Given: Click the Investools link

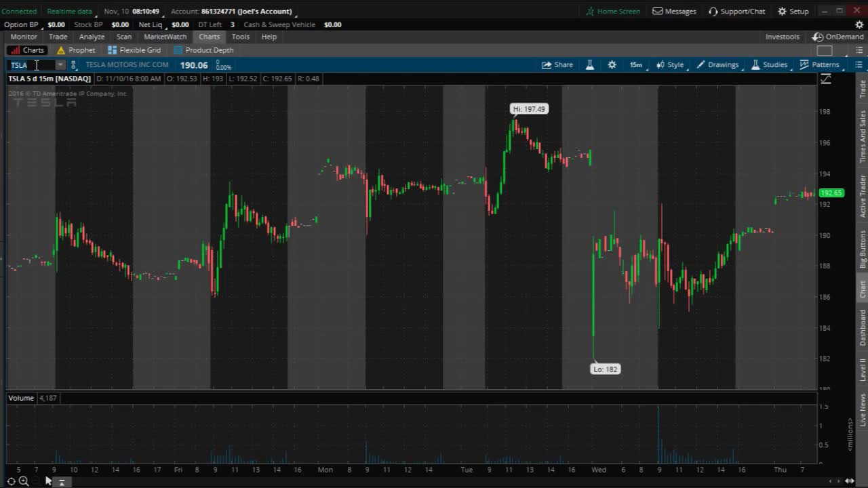Looking at the screenshot, I should pyautogui.click(x=783, y=37).
